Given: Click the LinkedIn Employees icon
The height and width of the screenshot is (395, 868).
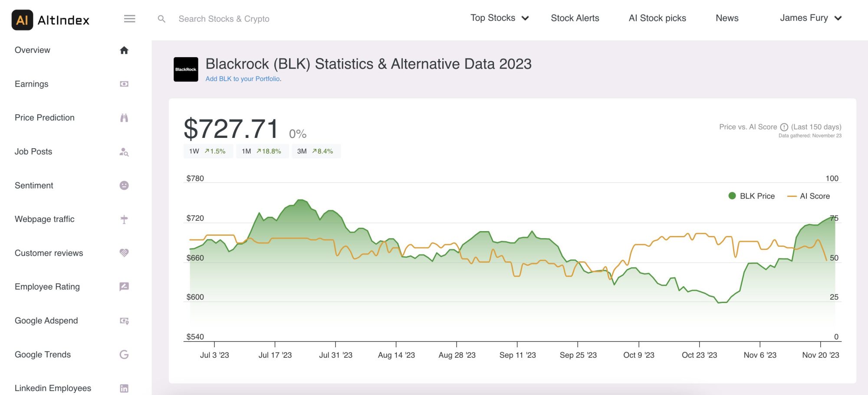Looking at the screenshot, I should (124, 388).
